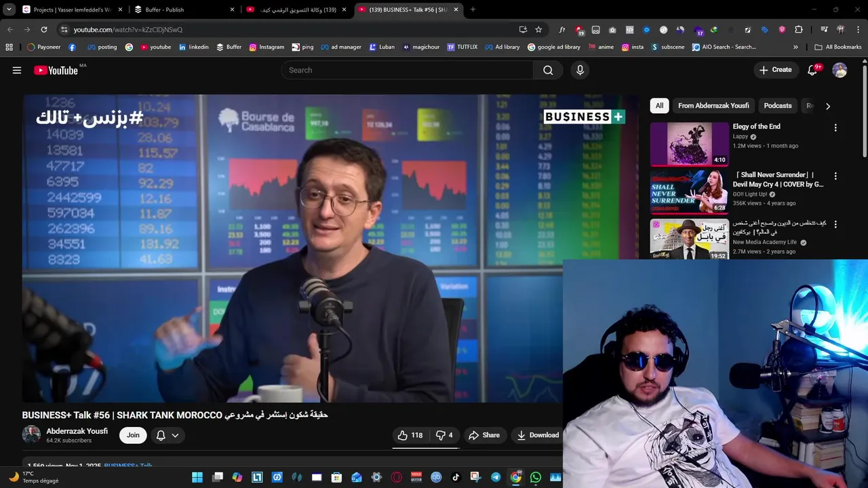Click the install app icon in address bar
The width and height of the screenshot is (868, 488).
point(523,29)
